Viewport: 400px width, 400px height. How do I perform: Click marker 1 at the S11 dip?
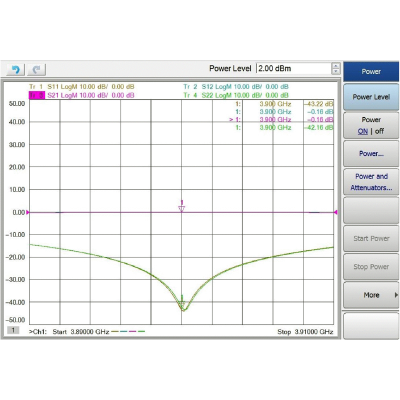click(182, 302)
